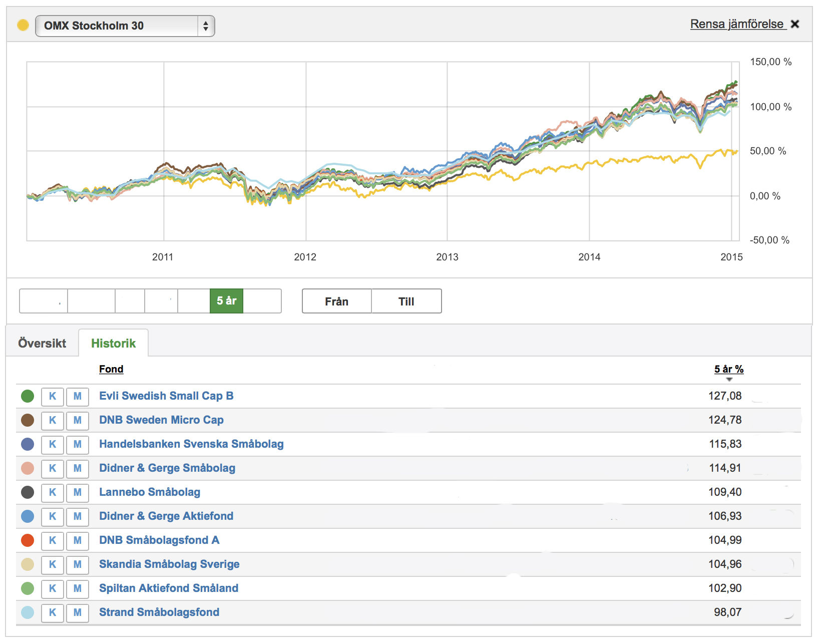Sort the list by Fond column header
The width and height of the screenshot is (820, 644).
pyautogui.click(x=111, y=369)
